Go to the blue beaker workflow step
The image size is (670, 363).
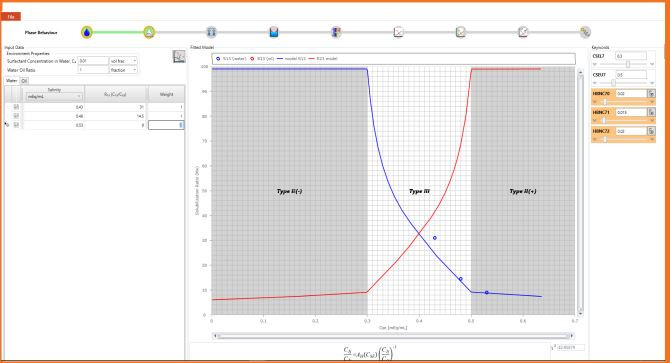pos(274,32)
